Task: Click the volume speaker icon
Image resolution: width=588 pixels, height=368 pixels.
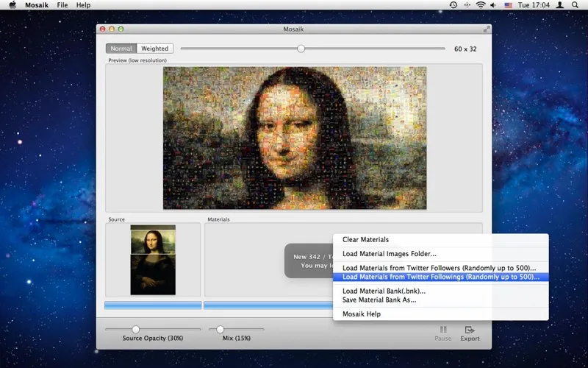Action: pos(493,5)
